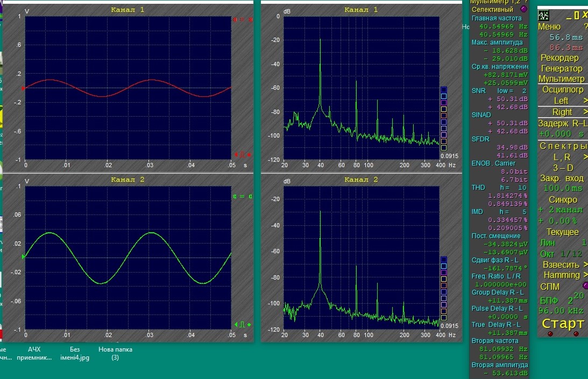The width and height of the screenshot is (588, 379).
Task: Select 'АЧХ приемник...' desktop item
Action: click(34, 354)
